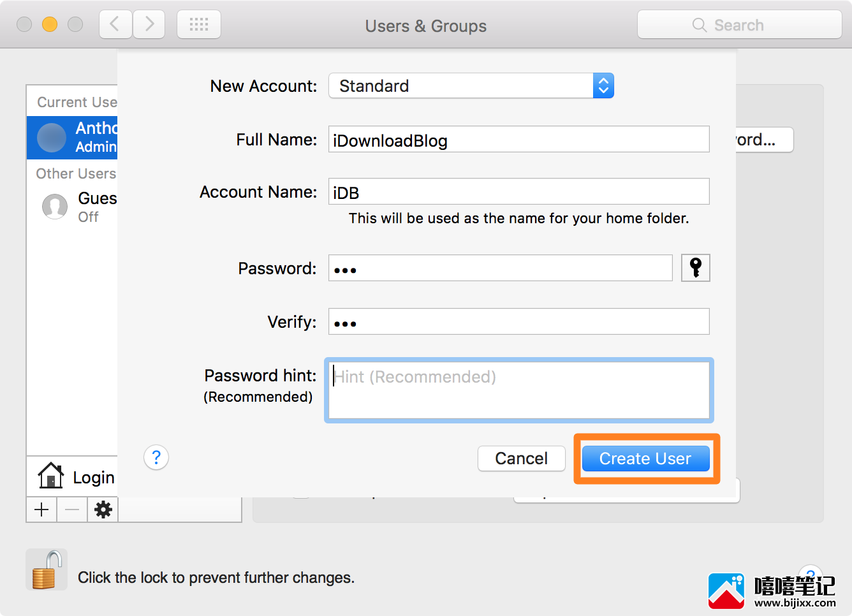
Task: Select the current Admin user row
Action: tap(72, 137)
